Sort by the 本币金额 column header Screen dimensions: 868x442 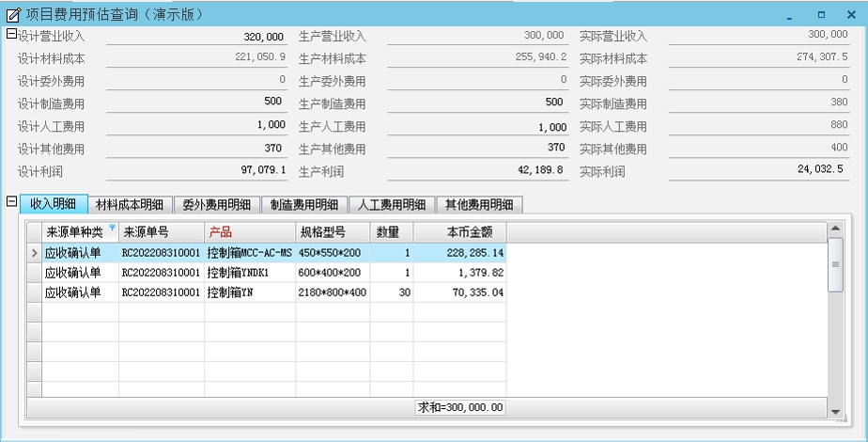click(459, 232)
